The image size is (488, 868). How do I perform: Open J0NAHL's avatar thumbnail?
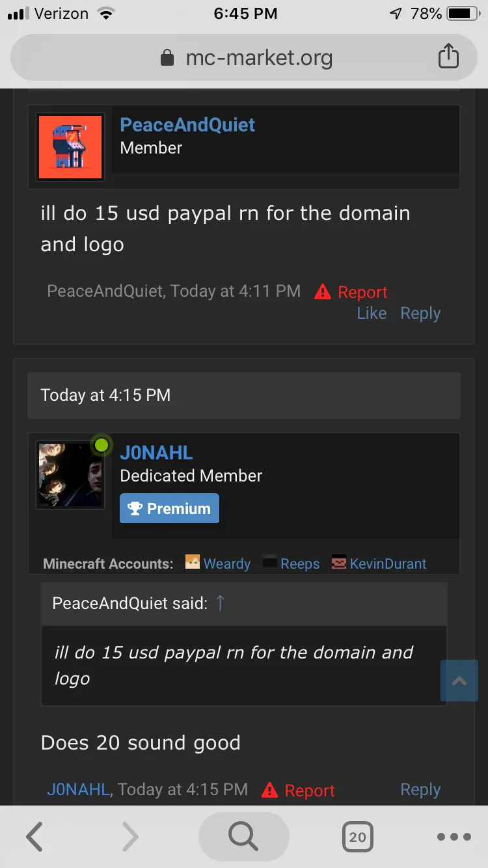point(70,475)
